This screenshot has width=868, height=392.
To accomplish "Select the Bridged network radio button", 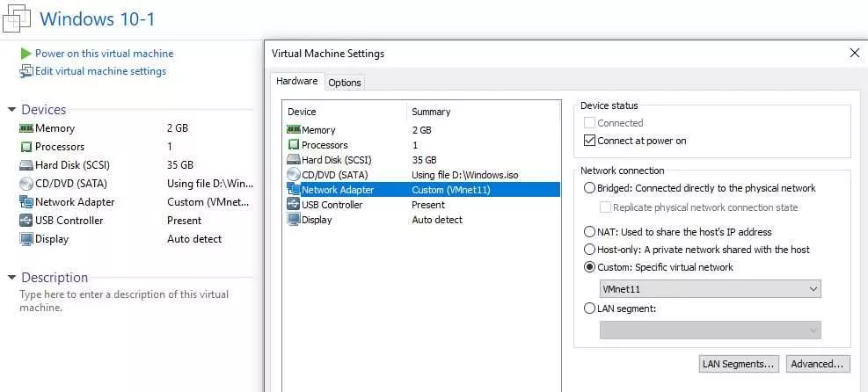I will (x=589, y=188).
